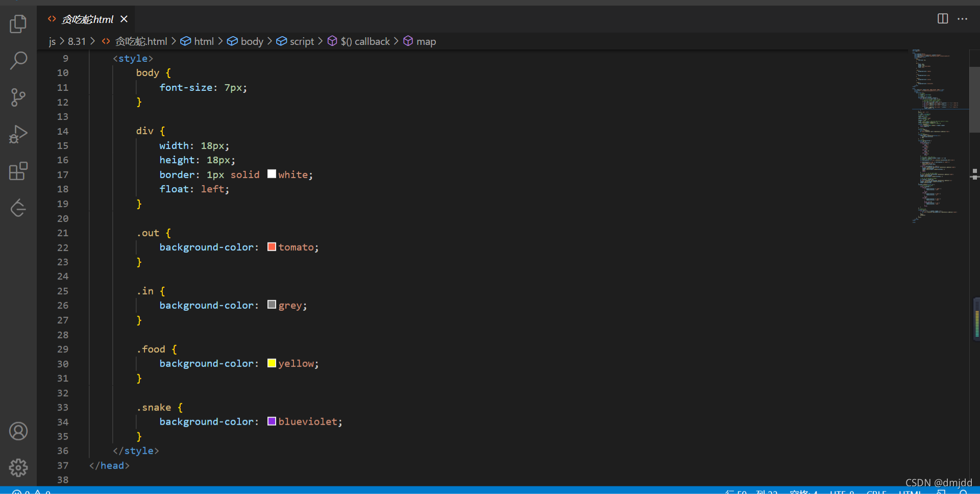
Task: Click the chevron after js breadcrumb
Action: click(62, 41)
